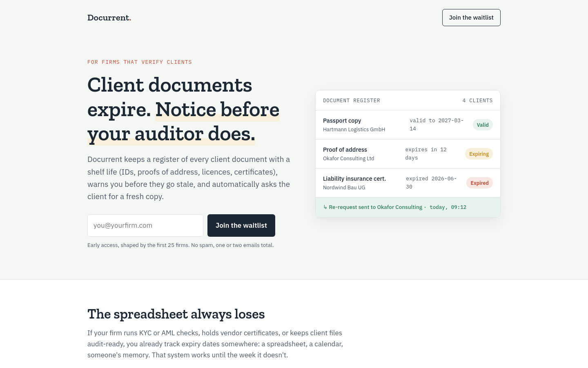Click the reply arrow icon in Re-request notice
The width and height of the screenshot is (588, 368).
pos(325,207)
